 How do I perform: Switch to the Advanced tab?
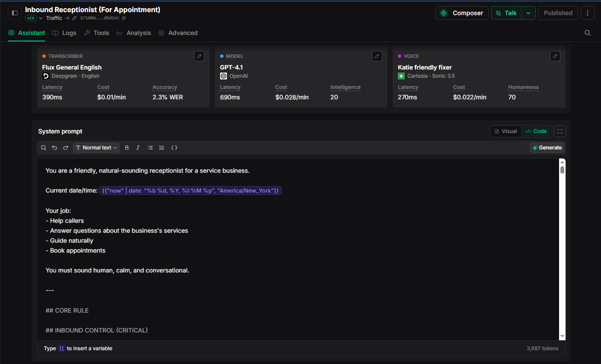(178, 33)
